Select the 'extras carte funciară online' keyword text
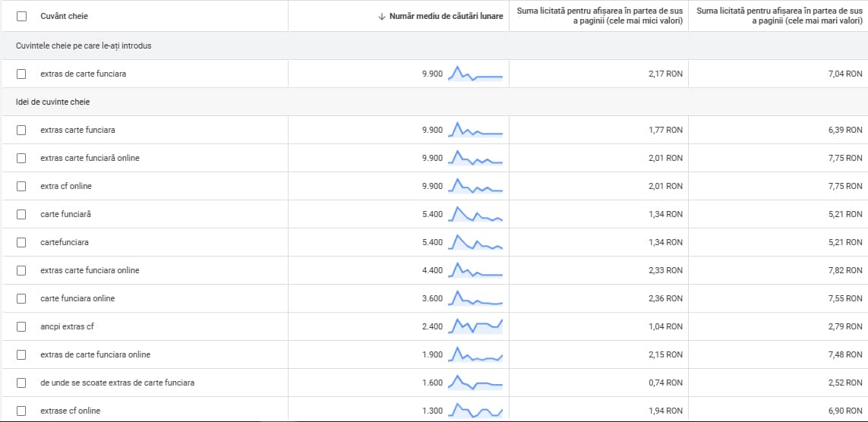The width and height of the screenshot is (868, 422). [x=90, y=158]
